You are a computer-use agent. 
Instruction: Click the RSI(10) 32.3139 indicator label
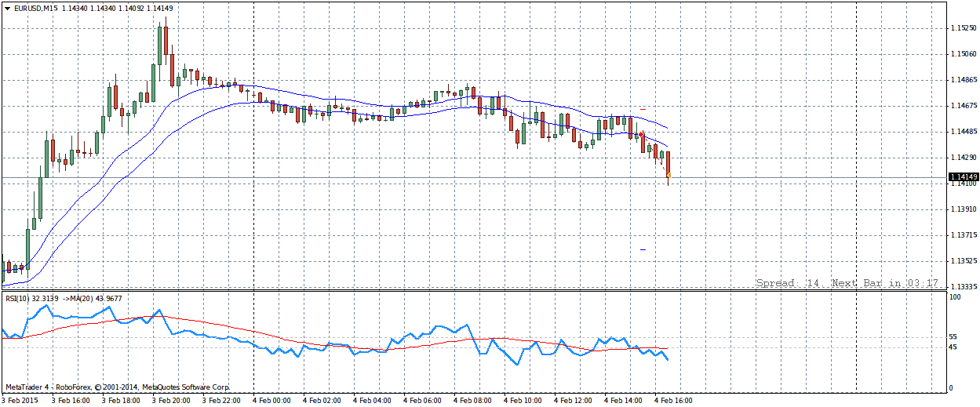pos(32,298)
